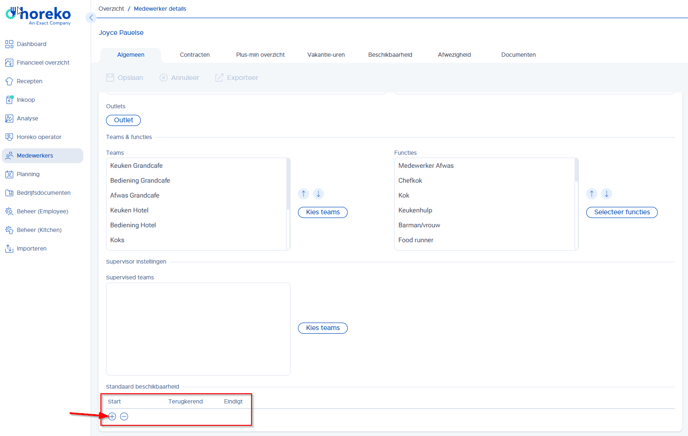Switch to the Contracten tab
The image size is (688, 436).
pos(195,55)
